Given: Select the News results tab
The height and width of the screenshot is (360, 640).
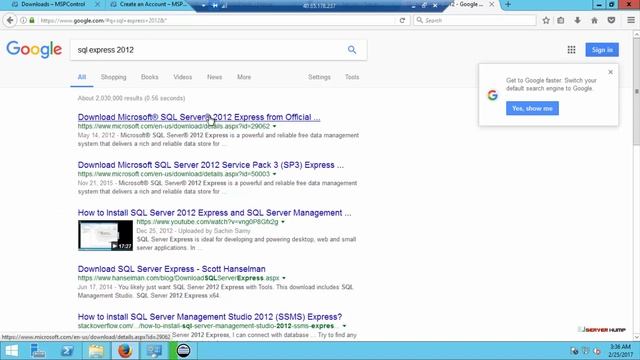Looking at the screenshot, I should (214, 77).
